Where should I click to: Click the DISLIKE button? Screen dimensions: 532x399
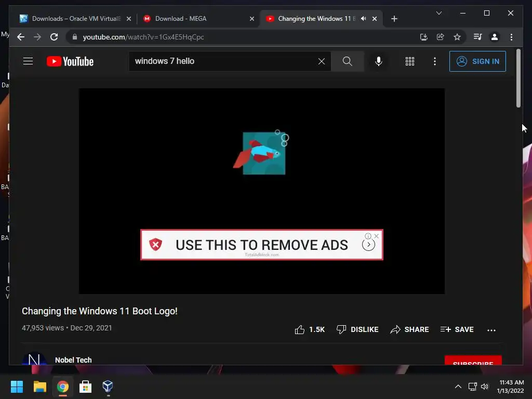tap(357, 329)
